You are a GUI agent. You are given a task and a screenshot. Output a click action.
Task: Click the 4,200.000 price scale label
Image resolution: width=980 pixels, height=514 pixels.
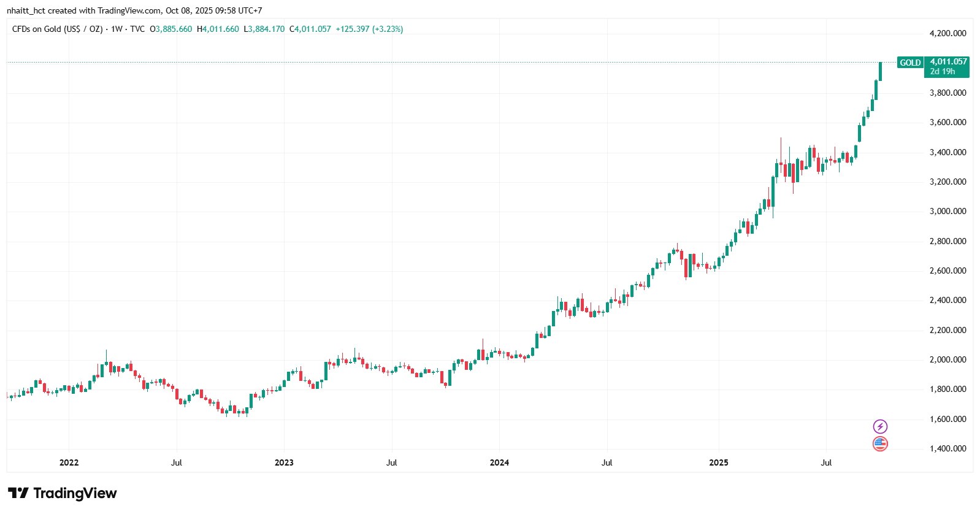click(947, 33)
